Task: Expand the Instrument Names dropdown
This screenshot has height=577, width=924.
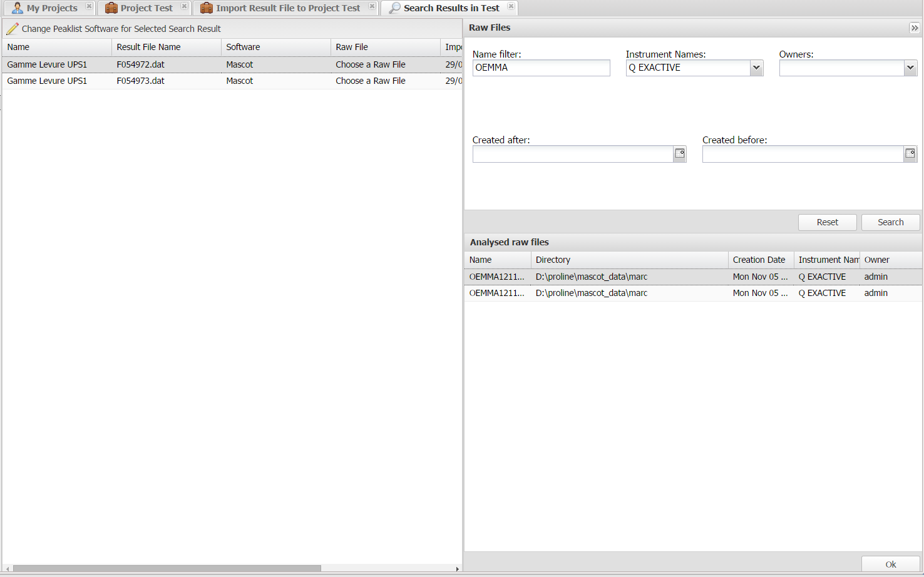Action: pyautogui.click(x=756, y=68)
